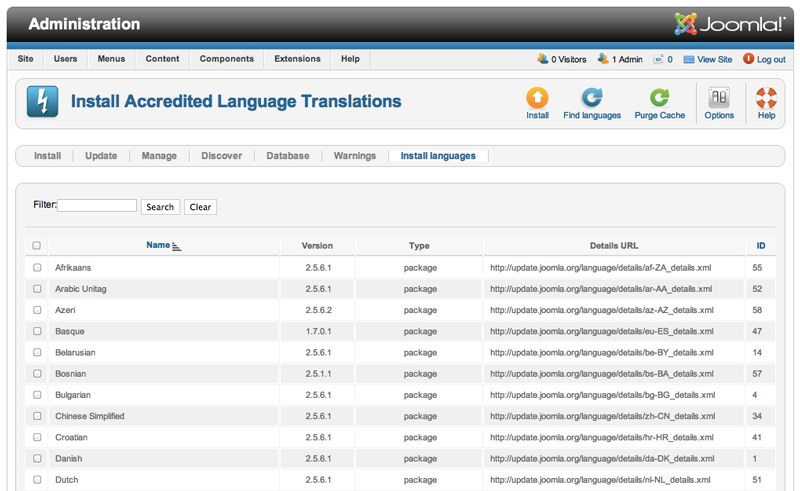The height and width of the screenshot is (491, 800).
Task: Check the Afrikaans language checkbox
Action: click(x=37, y=268)
